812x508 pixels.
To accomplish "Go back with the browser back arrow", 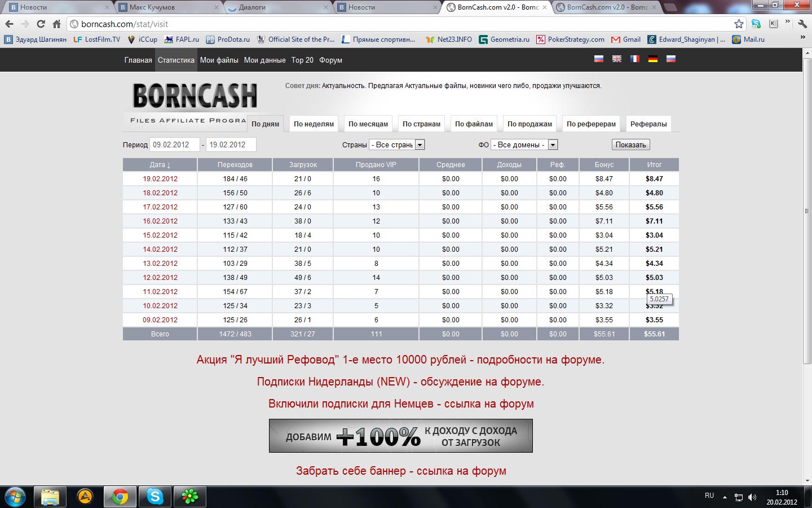I will (x=9, y=24).
